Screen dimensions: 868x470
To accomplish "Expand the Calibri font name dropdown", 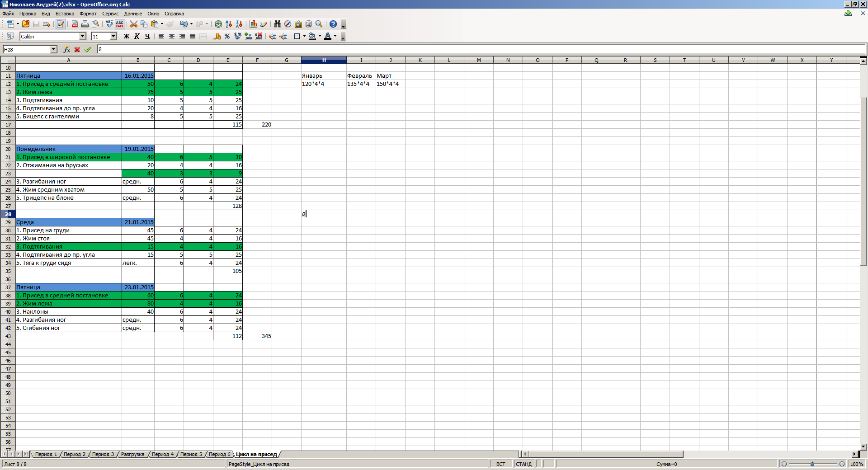I will (x=83, y=37).
